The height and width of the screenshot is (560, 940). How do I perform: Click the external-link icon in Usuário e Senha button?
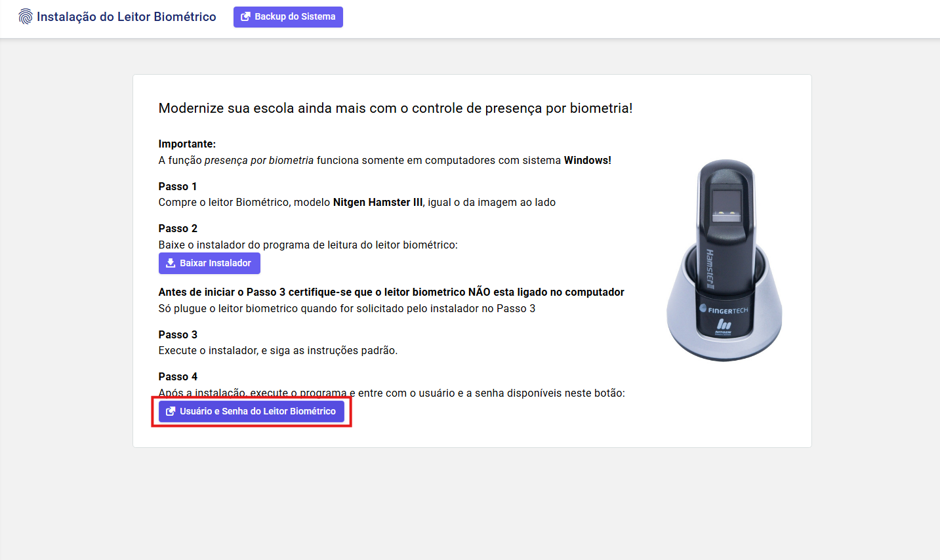tap(171, 411)
